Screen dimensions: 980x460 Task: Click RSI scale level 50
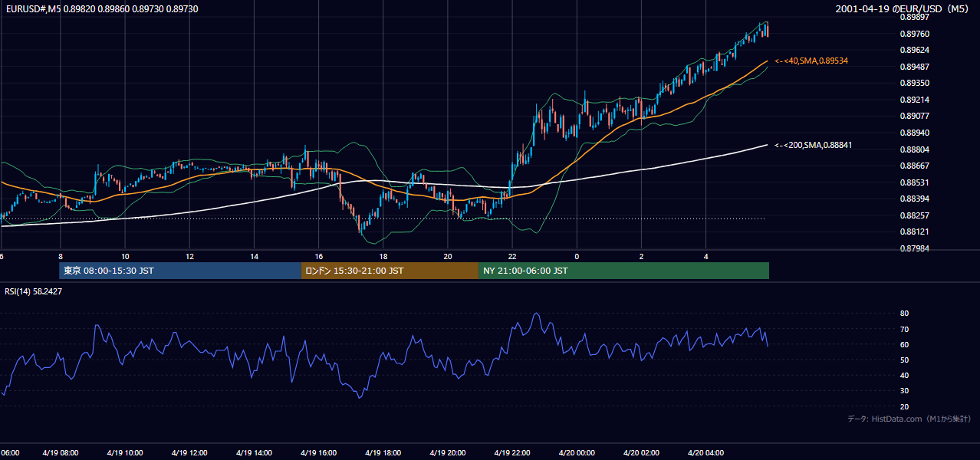pyautogui.click(x=904, y=360)
